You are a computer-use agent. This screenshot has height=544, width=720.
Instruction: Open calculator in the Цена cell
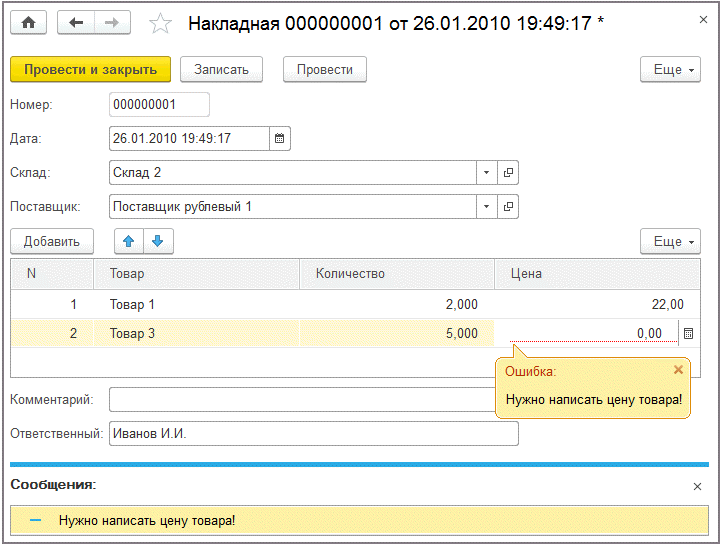tap(688, 333)
